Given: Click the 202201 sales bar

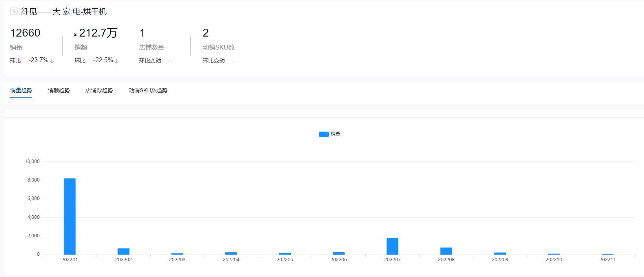Looking at the screenshot, I should (x=69, y=216).
